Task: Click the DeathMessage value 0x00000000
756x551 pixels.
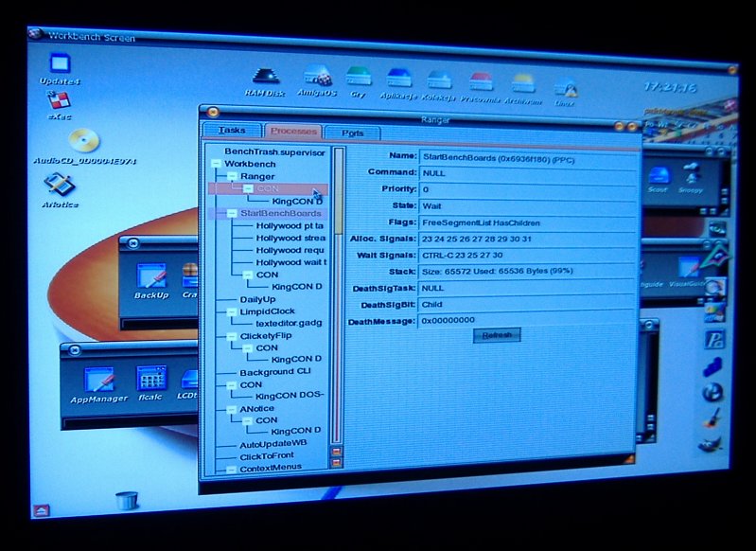Action: pos(527,320)
